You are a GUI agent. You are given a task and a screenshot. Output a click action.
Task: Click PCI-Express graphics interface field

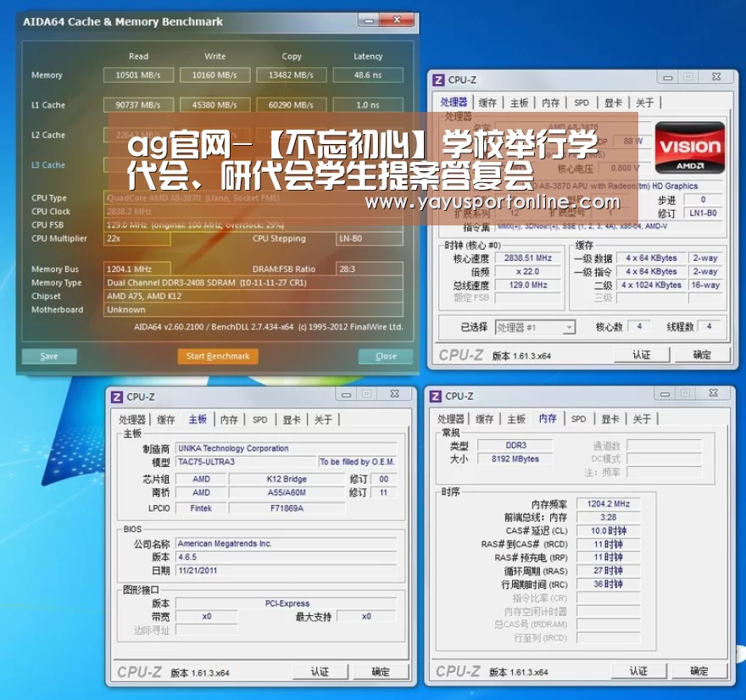click(286, 603)
